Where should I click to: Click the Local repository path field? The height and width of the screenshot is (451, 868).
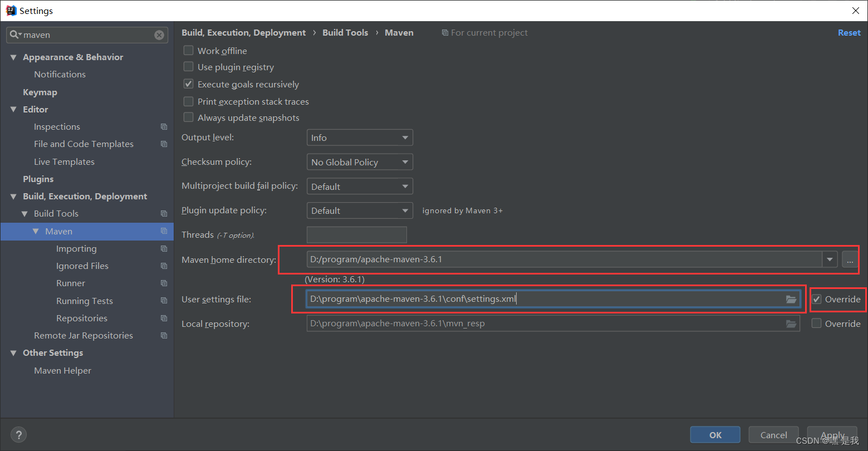pyautogui.click(x=553, y=323)
